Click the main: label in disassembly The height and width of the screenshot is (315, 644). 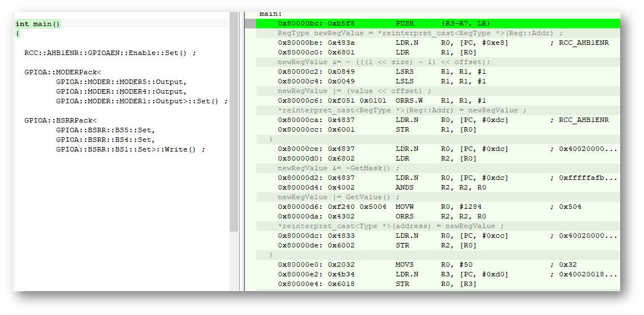pos(270,14)
